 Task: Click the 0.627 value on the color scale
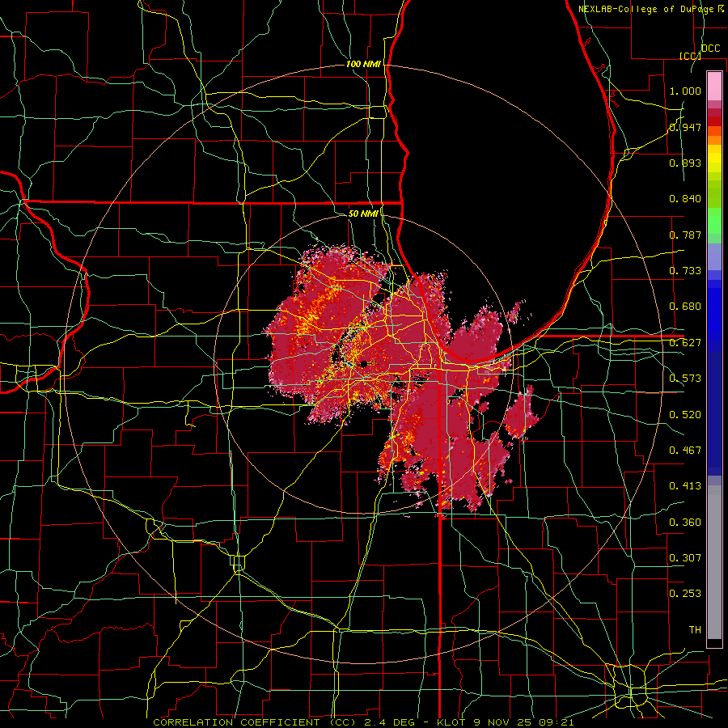click(685, 343)
